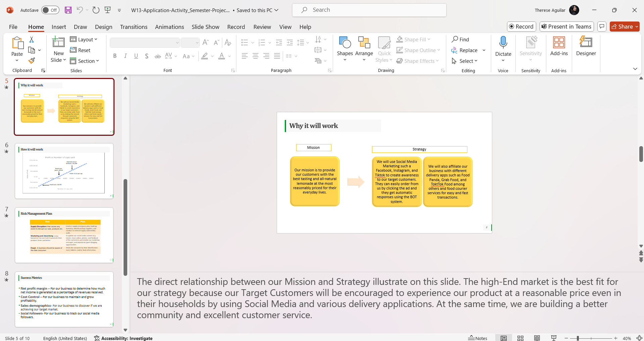Click the Search input box
Screen dimensions: 644x341
pyautogui.click(x=369, y=10)
